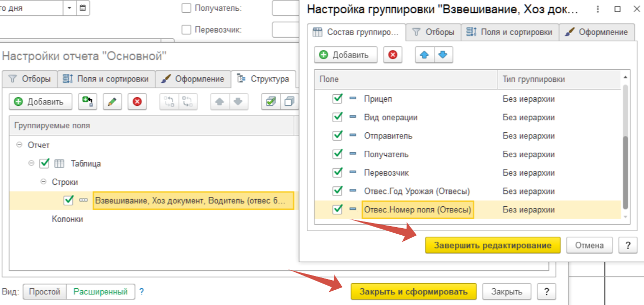Collapse the Отчет tree node
Viewport: 644px width, 305px height.
coord(19,145)
